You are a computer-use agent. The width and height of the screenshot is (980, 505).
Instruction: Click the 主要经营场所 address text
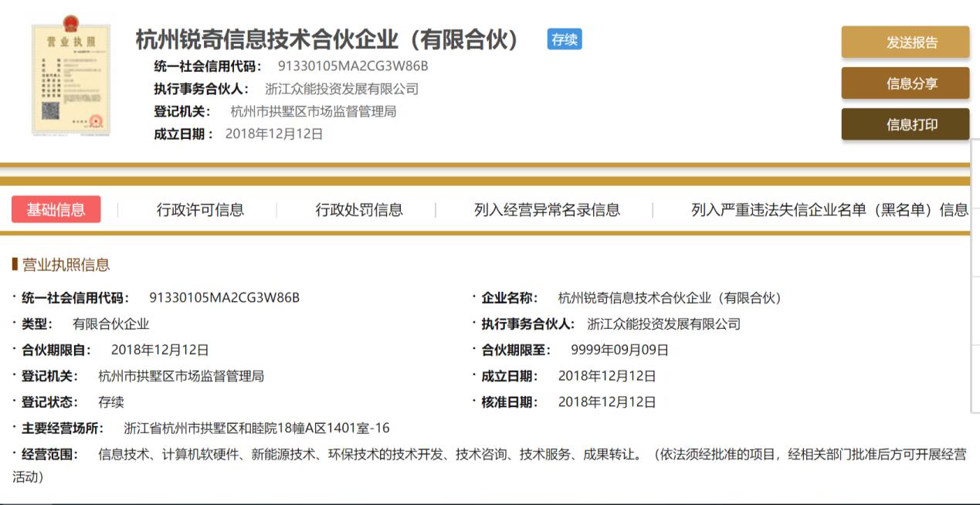click(x=256, y=428)
